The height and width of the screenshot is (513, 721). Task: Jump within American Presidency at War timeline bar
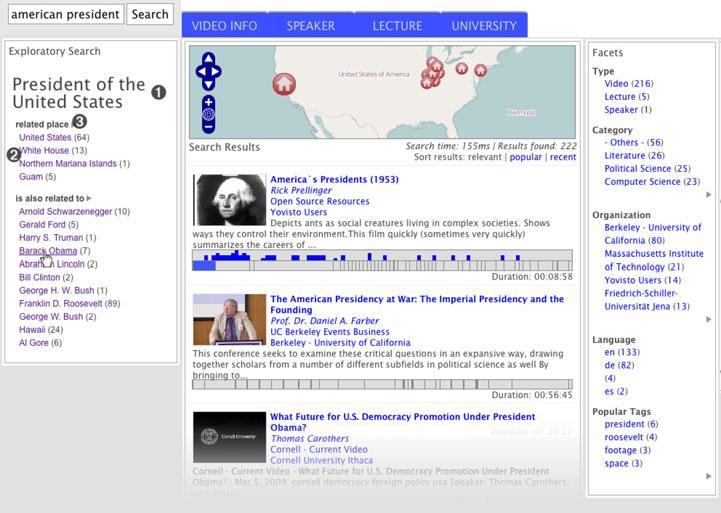click(383, 384)
